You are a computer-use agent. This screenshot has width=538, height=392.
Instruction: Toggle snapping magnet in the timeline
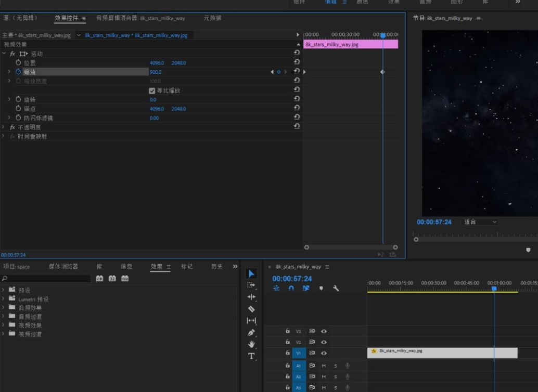(x=291, y=288)
